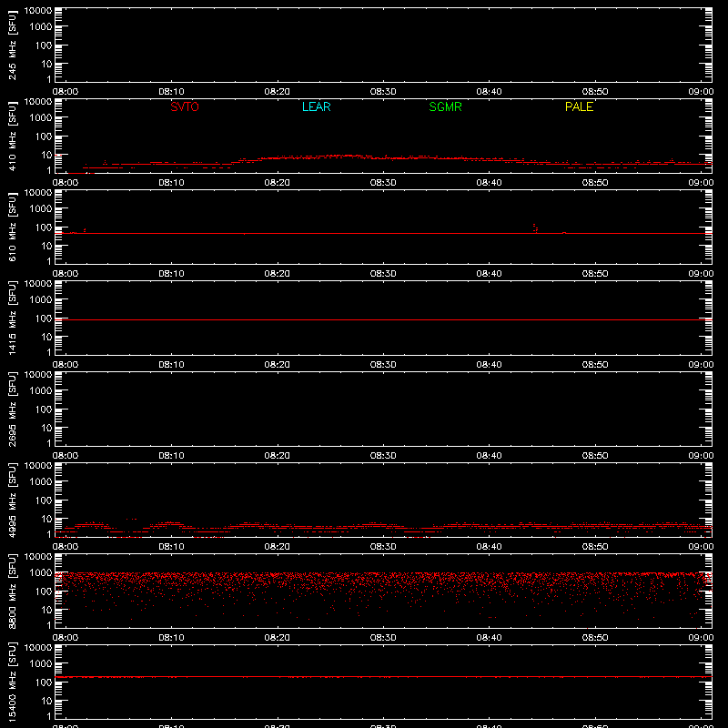Click the 100 tick label of 610 MHz panel

(x=44, y=227)
